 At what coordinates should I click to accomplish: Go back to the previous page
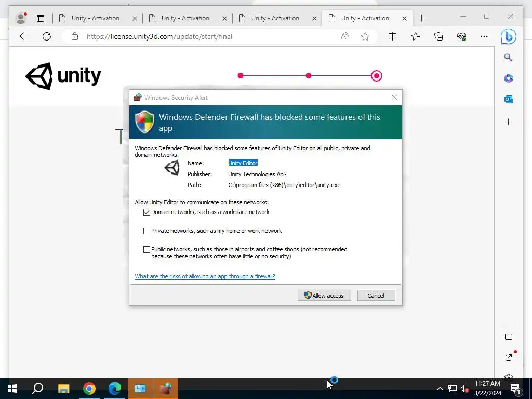point(24,36)
